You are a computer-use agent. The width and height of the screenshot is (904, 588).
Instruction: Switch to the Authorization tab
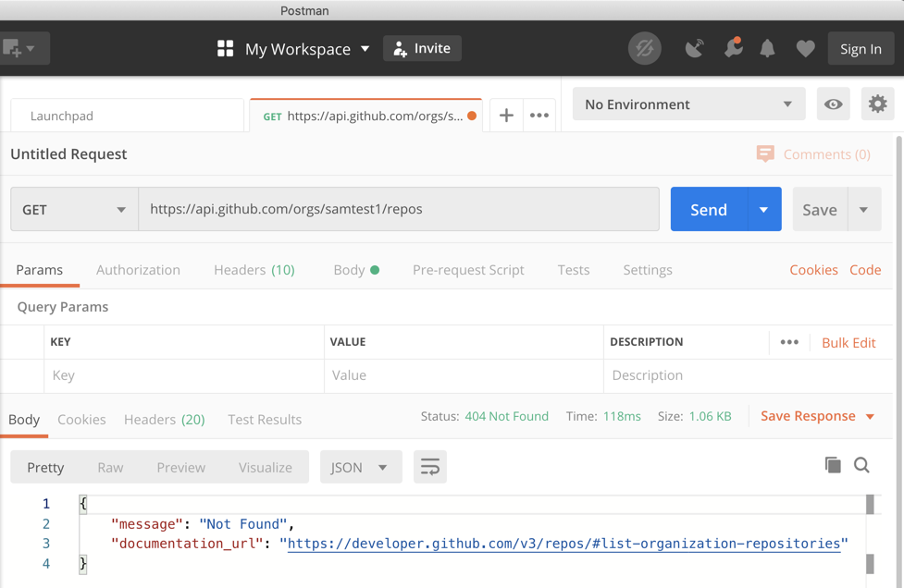(x=138, y=270)
